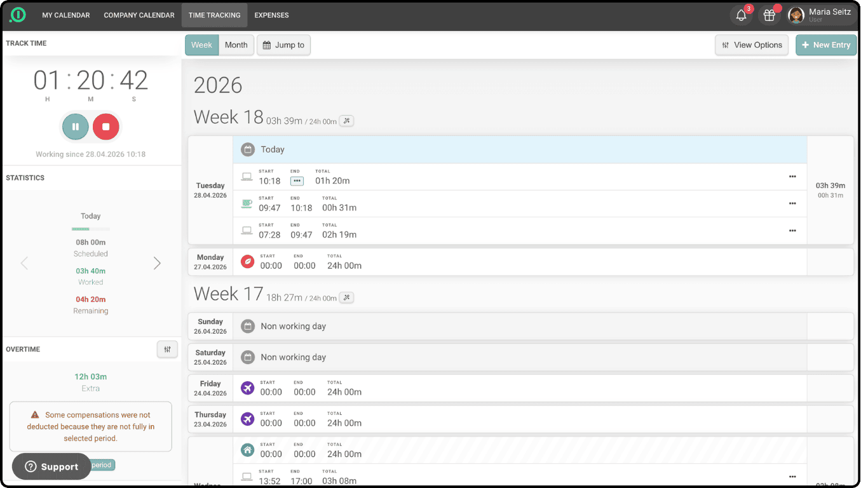Click Saturday's non working day icon
The height and width of the screenshot is (488, 868).
[248, 357]
